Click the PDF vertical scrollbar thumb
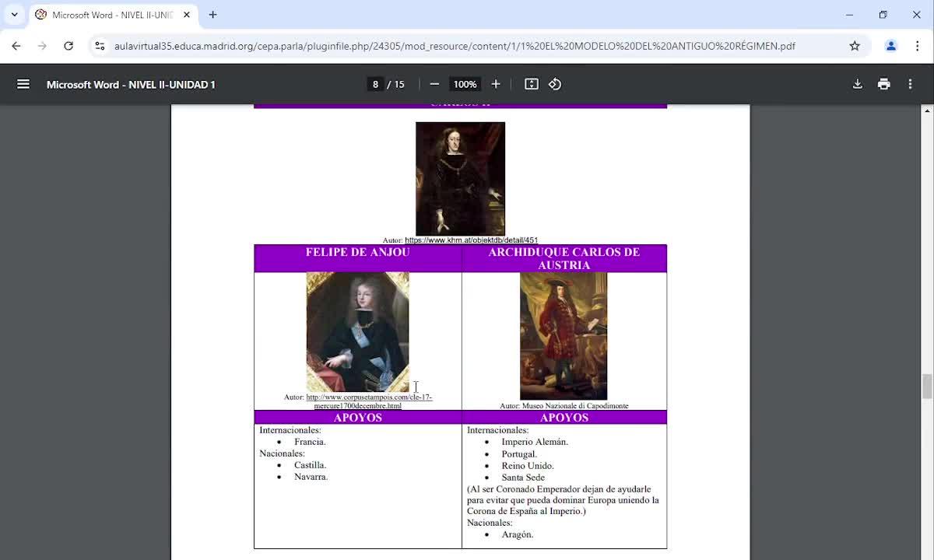Image resolution: width=934 pixels, height=560 pixels. pyautogui.click(x=927, y=386)
